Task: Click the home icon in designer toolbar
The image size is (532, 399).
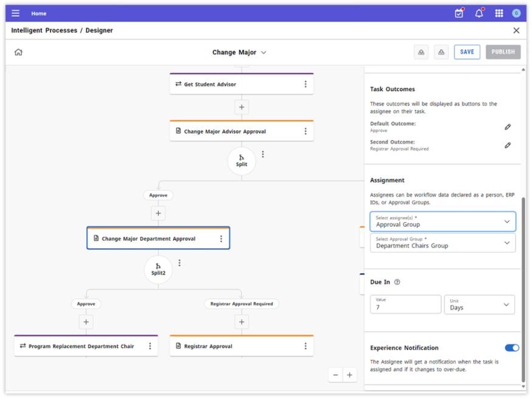Action: pyautogui.click(x=19, y=52)
